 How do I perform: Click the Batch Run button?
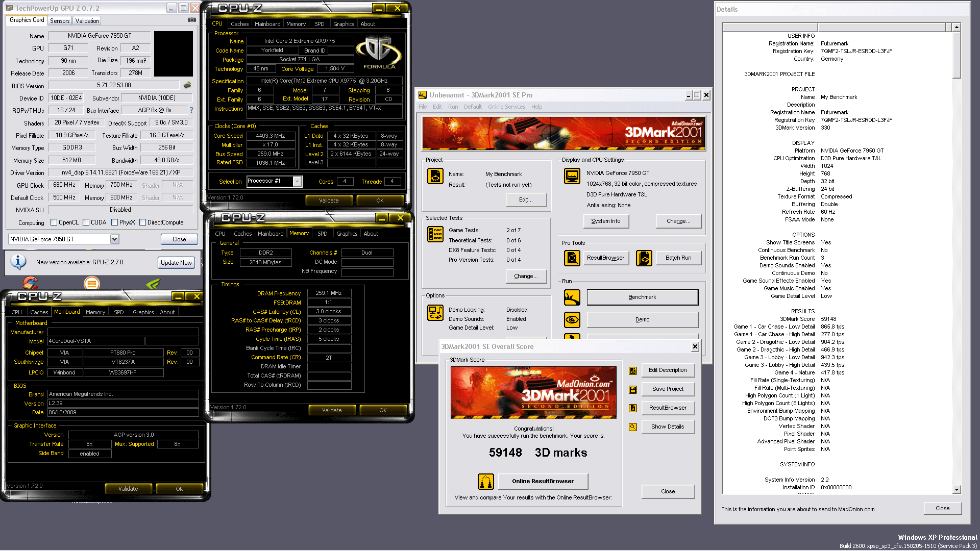pos(678,258)
